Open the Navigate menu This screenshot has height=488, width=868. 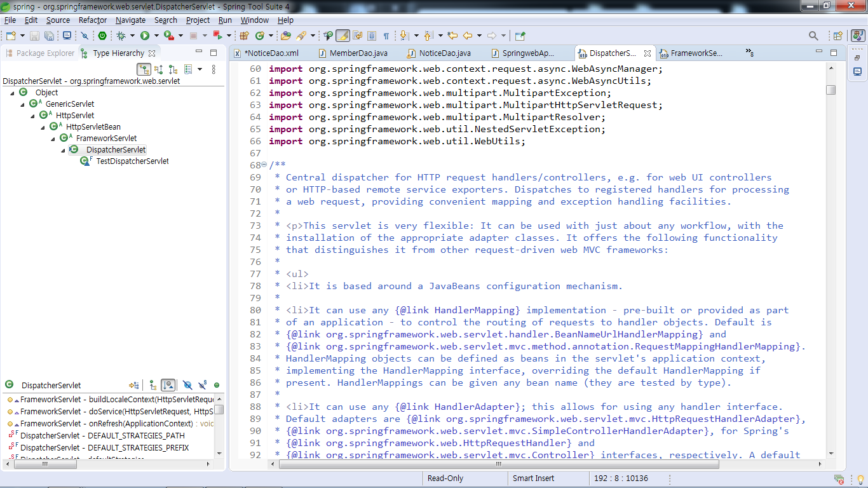(130, 20)
